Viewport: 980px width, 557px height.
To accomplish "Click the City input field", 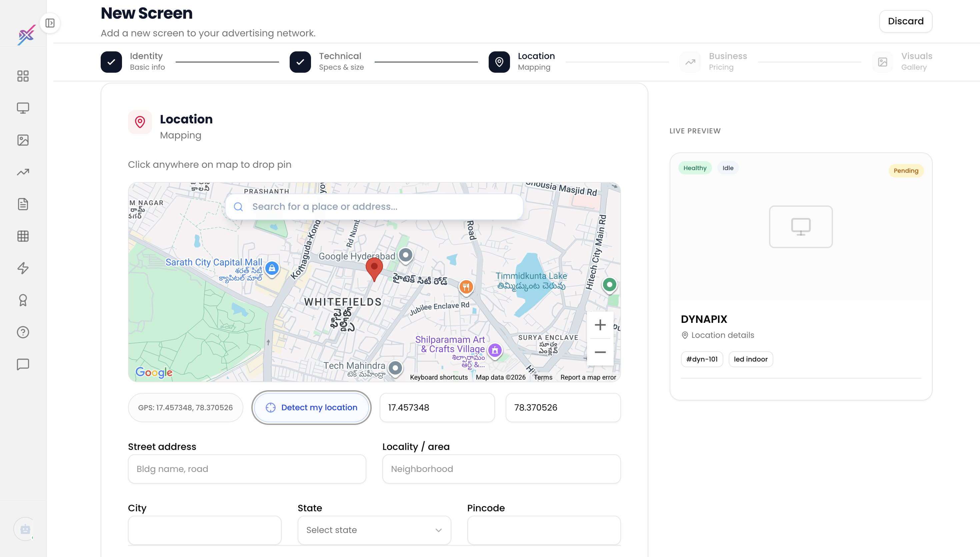I will click(x=204, y=530).
